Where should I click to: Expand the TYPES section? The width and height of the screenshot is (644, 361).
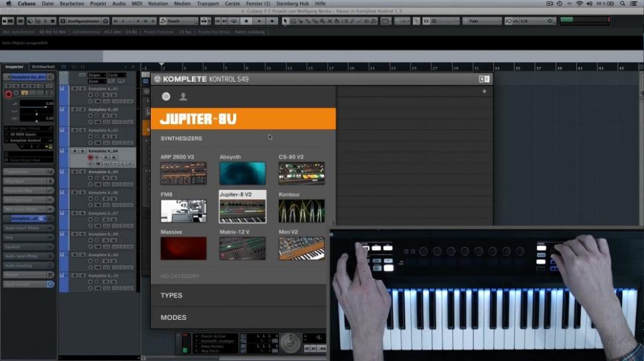click(x=171, y=295)
